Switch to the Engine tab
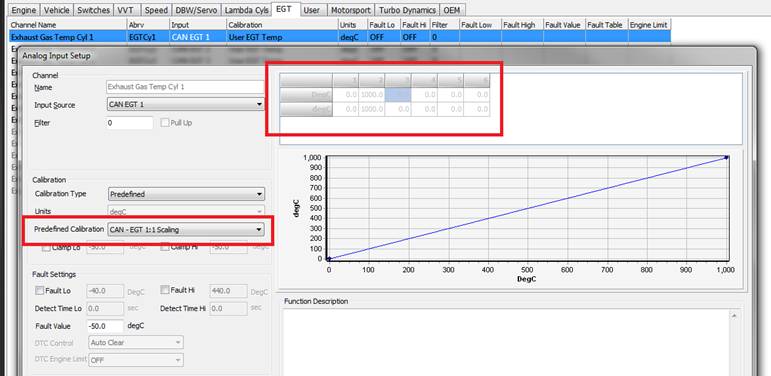The width and height of the screenshot is (771, 376). (24, 10)
